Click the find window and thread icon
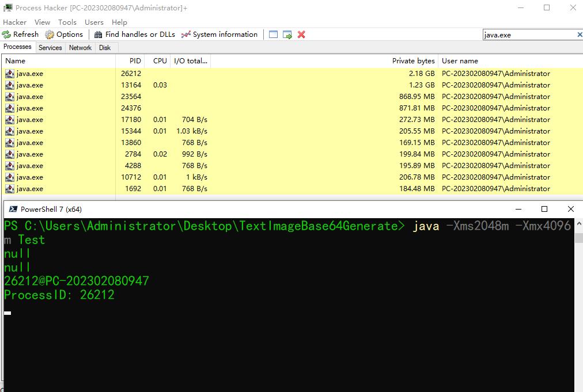583x392 pixels. point(287,35)
